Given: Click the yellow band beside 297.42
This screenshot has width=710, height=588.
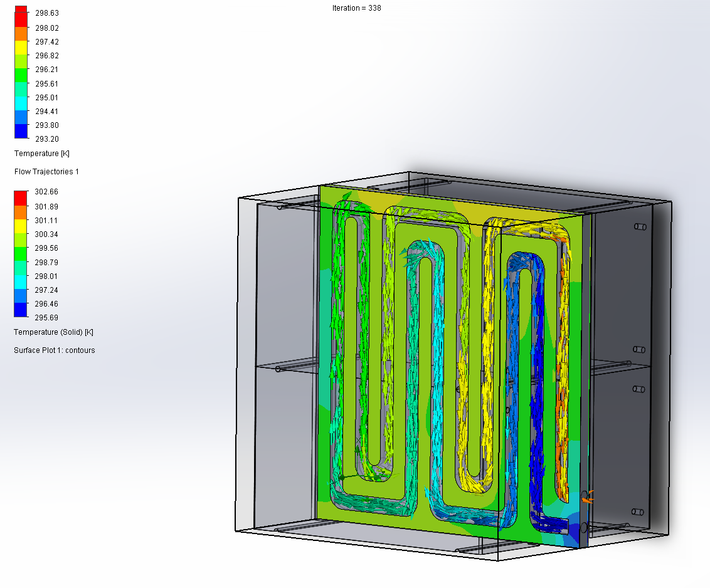Looking at the screenshot, I should click(x=21, y=47).
